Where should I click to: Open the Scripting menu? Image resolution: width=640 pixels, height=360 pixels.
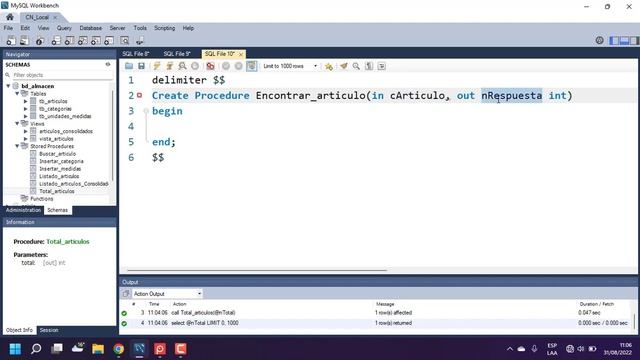click(164, 28)
